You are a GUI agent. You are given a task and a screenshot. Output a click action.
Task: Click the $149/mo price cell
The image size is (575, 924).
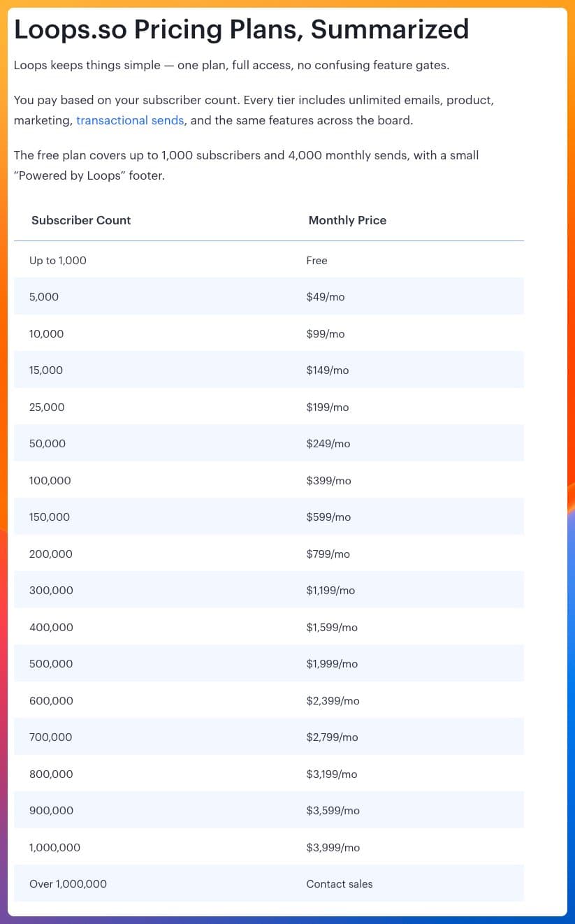click(327, 370)
